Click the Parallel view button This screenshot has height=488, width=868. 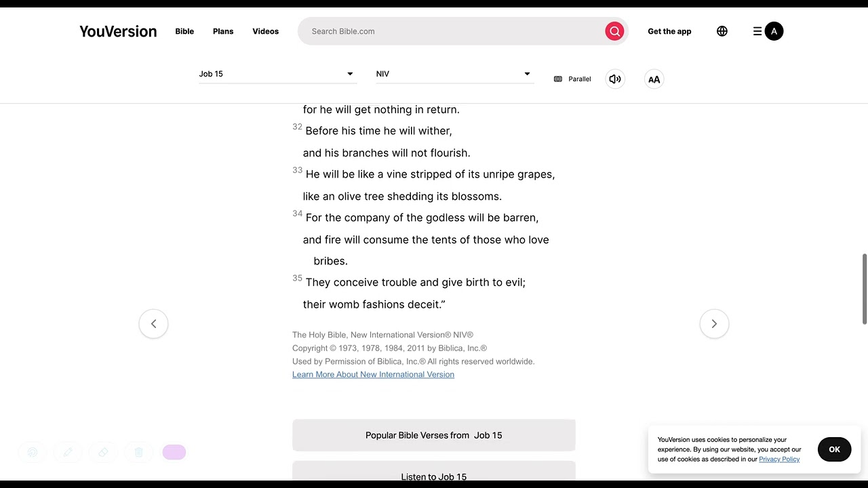(x=572, y=79)
